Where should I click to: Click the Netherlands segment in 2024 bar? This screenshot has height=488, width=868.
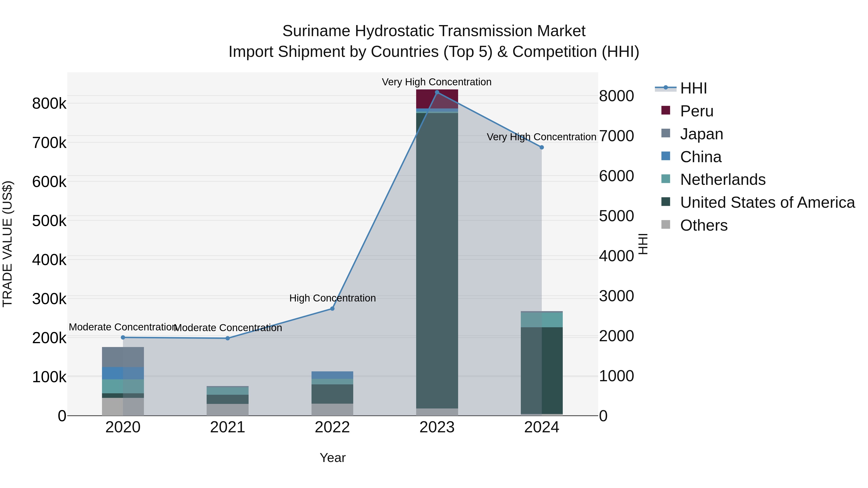click(542, 320)
